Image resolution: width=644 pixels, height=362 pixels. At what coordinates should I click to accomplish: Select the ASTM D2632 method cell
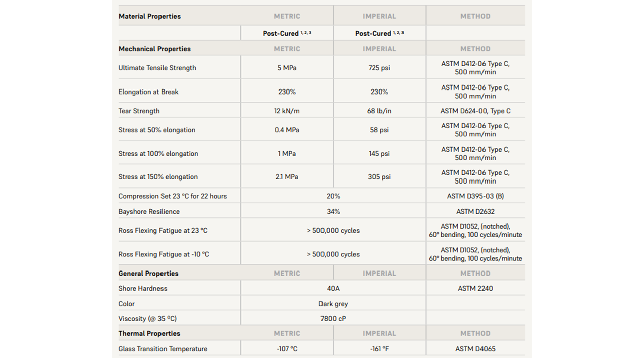point(475,212)
